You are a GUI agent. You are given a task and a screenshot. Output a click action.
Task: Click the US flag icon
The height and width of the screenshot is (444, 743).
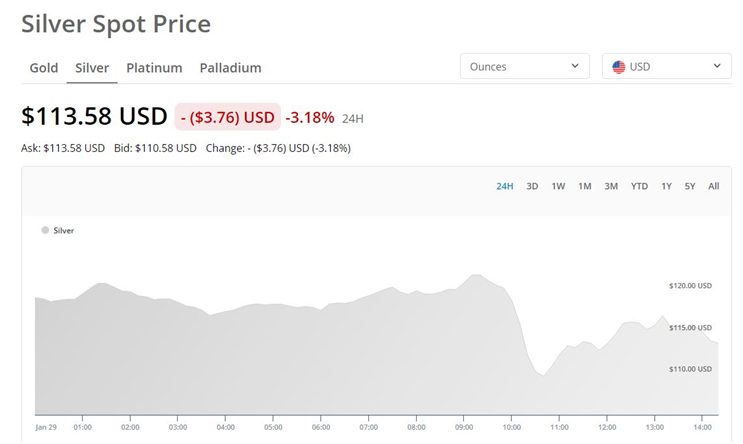619,67
